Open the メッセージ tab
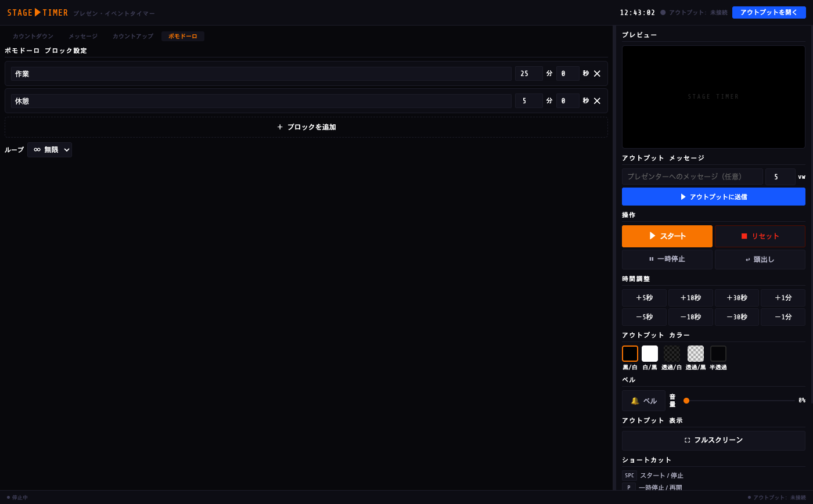813x504 pixels. click(83, 36)
